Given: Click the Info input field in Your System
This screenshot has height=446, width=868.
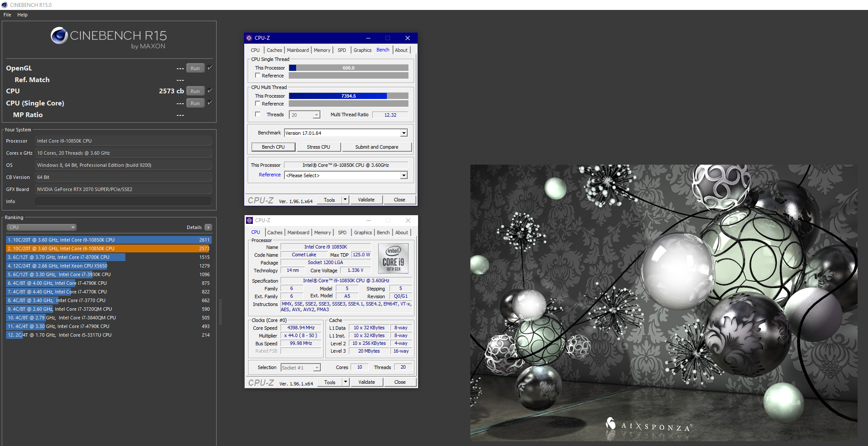Looking at the screenshot, I should [123, 201].
